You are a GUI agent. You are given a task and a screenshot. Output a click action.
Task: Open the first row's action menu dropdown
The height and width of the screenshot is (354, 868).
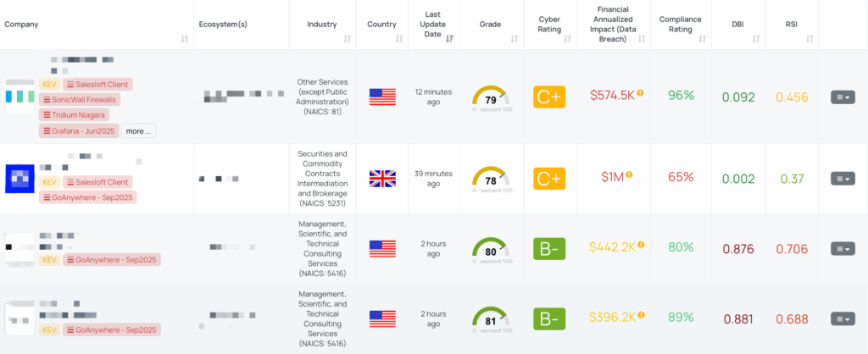pos(843,97)
